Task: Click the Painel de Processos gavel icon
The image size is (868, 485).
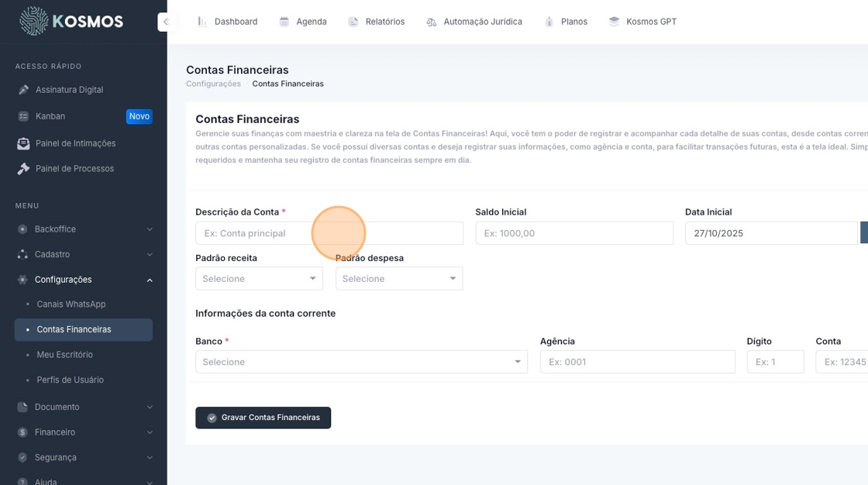Action: click(23, 169)
